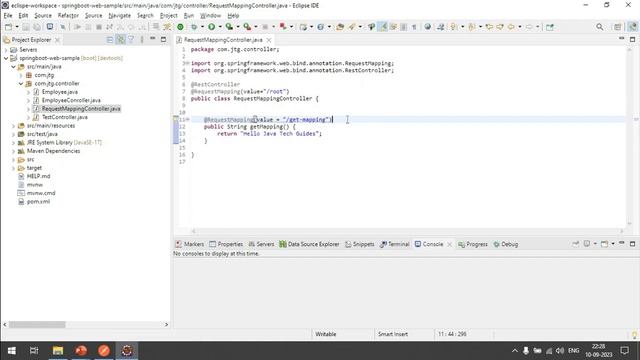Open the Back history dropdown arrow
The width and height of the screenshot is (640, 360).
[x=520, y=27]
